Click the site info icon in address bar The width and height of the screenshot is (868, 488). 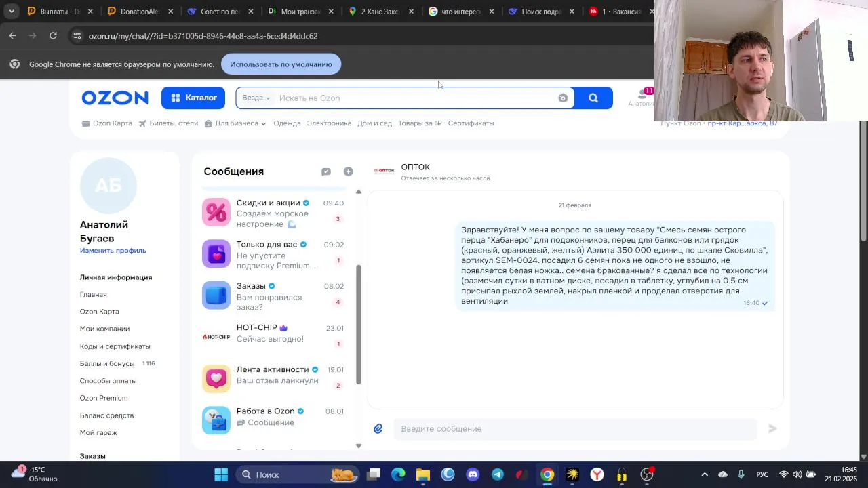click(x=77, y=35)
